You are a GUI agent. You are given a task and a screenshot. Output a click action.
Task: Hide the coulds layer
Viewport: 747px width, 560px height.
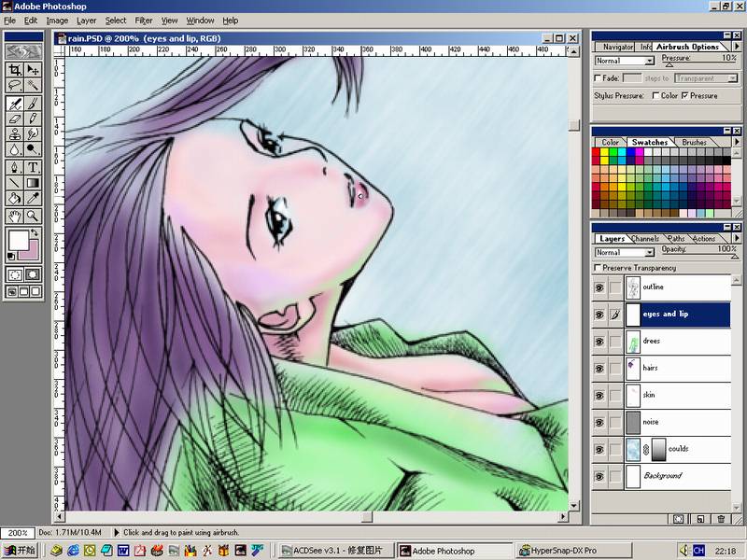(x=599, y=449)
